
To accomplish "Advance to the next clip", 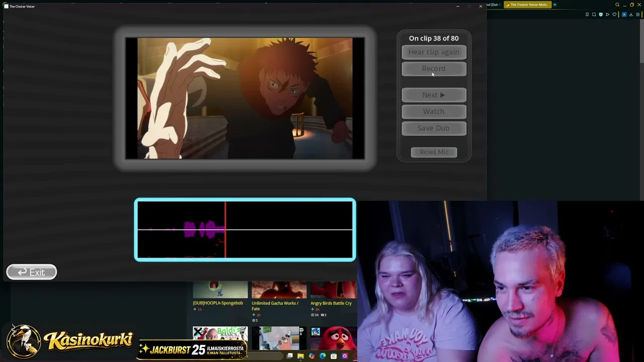I will click(434, 95).
